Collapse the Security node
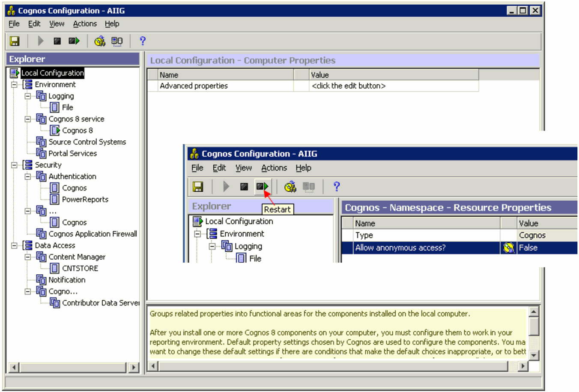 (14, 165)
